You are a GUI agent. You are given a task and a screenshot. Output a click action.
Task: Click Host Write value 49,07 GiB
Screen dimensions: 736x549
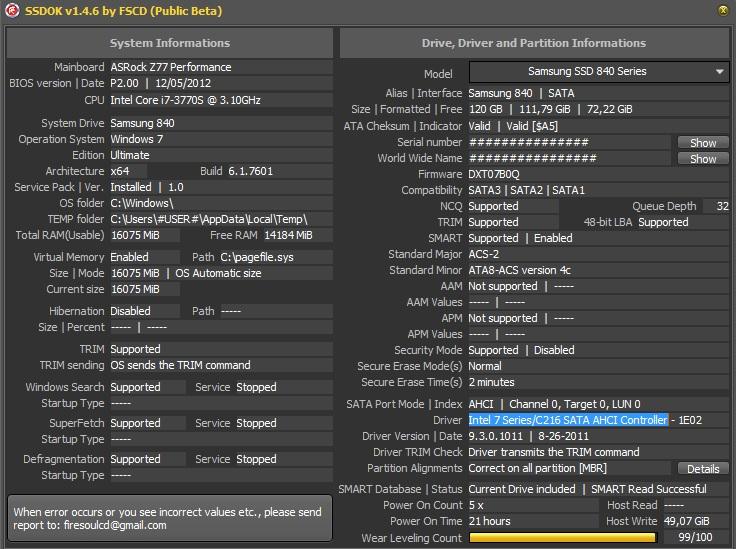[687, 521]
